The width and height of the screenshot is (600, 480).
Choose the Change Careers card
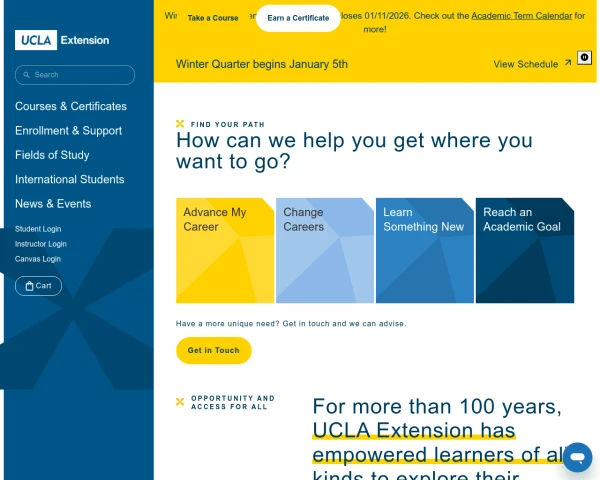(x=325, y=250)
